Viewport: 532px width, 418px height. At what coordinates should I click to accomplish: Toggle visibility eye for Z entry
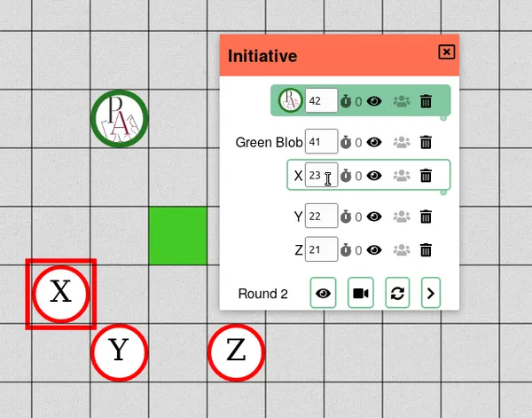(374, 250)
